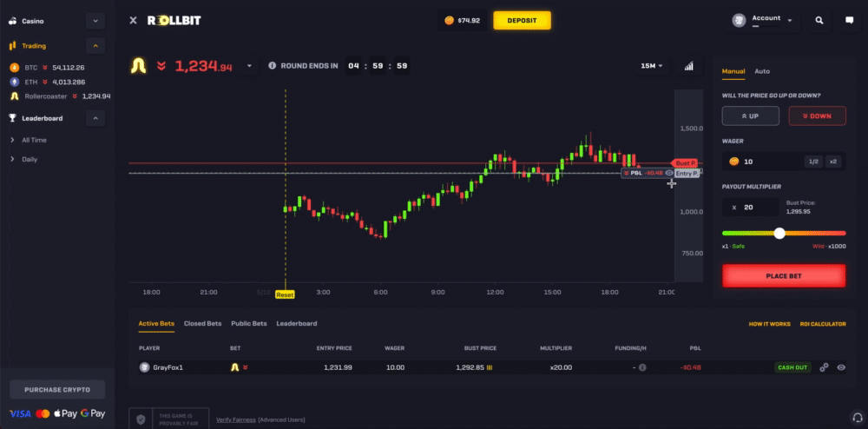Click the Trading chart icon in sidebar
868x429 pixels.
click(x=13, y=46)
